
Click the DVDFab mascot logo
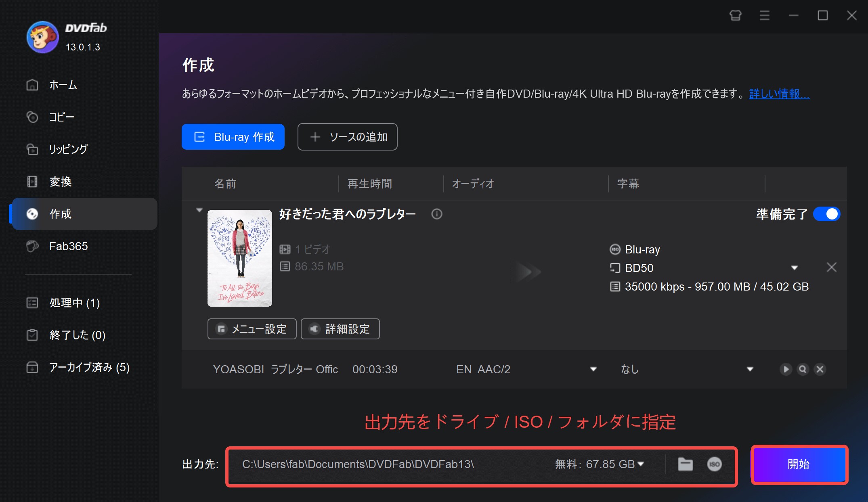pos(42,37)
